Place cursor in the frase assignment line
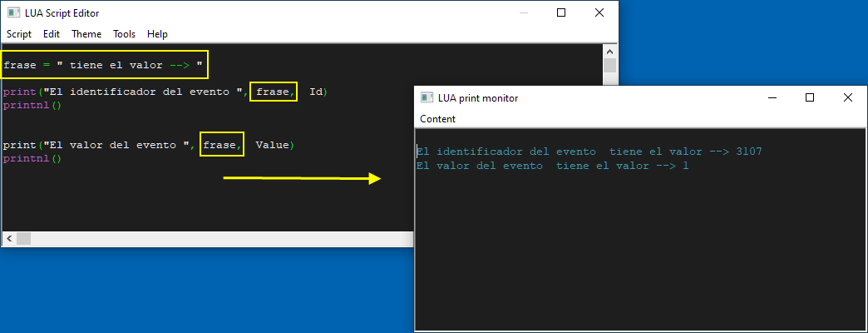The image size is (868, 333). (x=104, y=65)
